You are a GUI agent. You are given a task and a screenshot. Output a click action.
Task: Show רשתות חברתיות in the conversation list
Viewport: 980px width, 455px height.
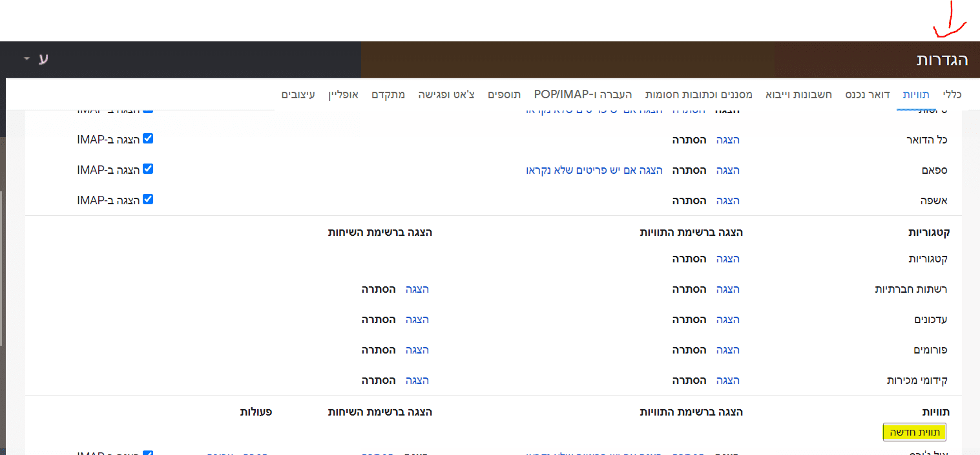[417, 289]
